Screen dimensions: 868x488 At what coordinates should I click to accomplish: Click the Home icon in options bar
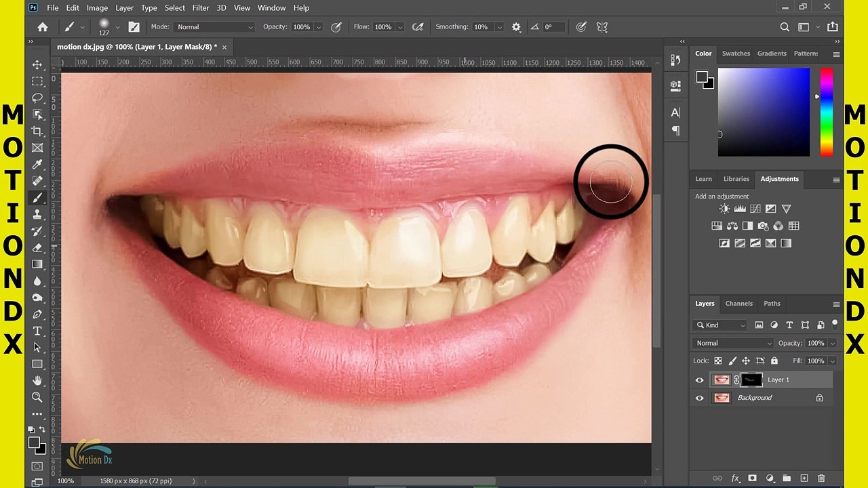[x=43, y=27]
